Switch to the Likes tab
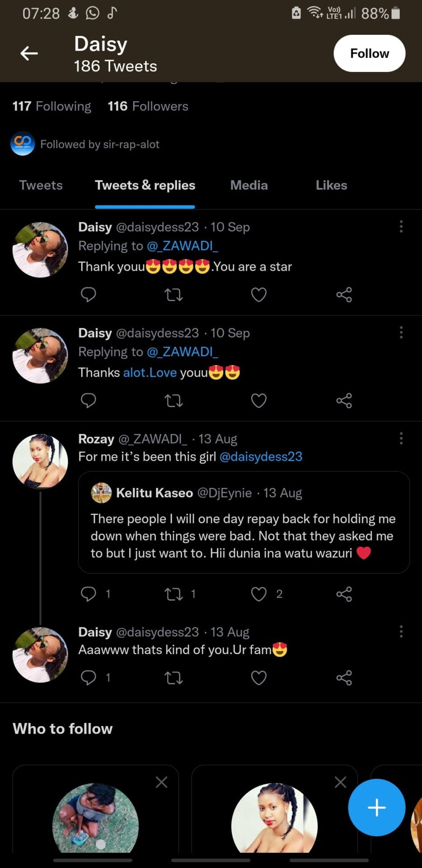The image size is (422, 868). (331, 185)
